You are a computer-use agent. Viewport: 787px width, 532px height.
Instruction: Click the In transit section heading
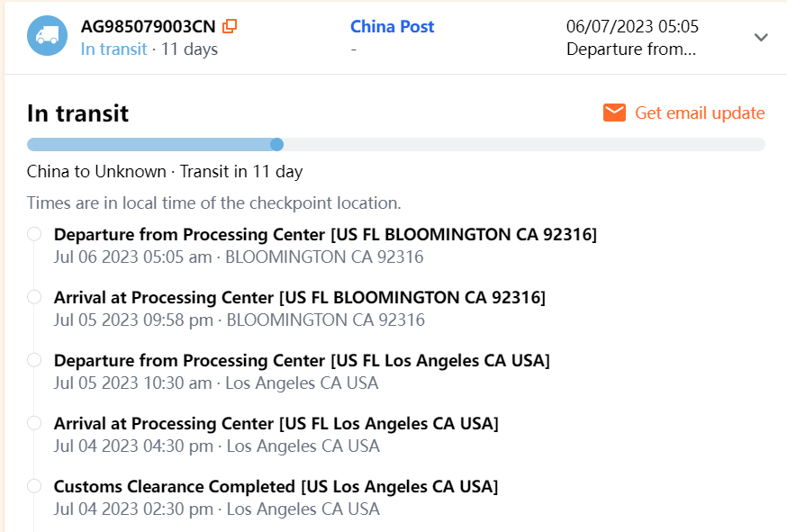pyautogui.click(x=78, y=113)
